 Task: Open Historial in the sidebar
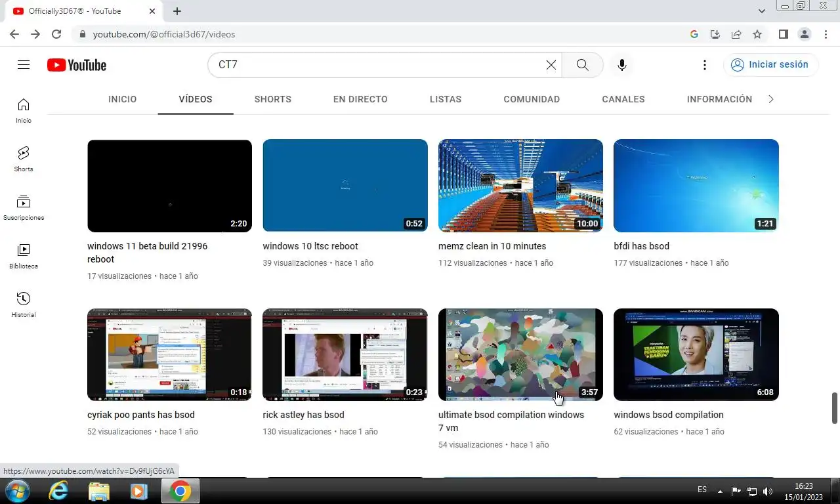(24, 304)
